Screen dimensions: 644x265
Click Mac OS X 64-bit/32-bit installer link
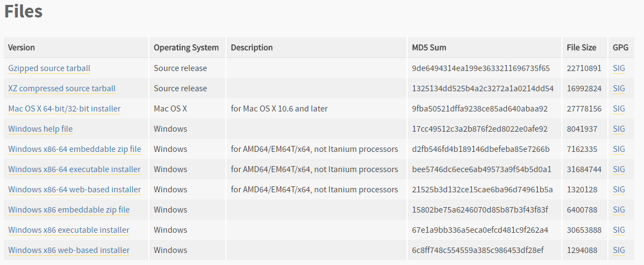coord(65,109)
